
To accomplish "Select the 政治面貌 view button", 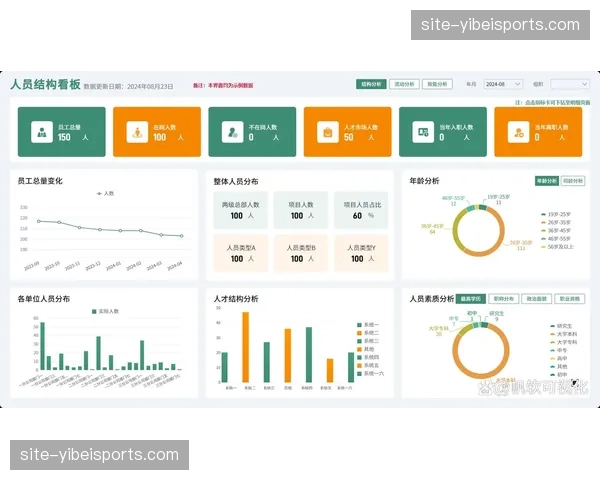I will [537, 298].
